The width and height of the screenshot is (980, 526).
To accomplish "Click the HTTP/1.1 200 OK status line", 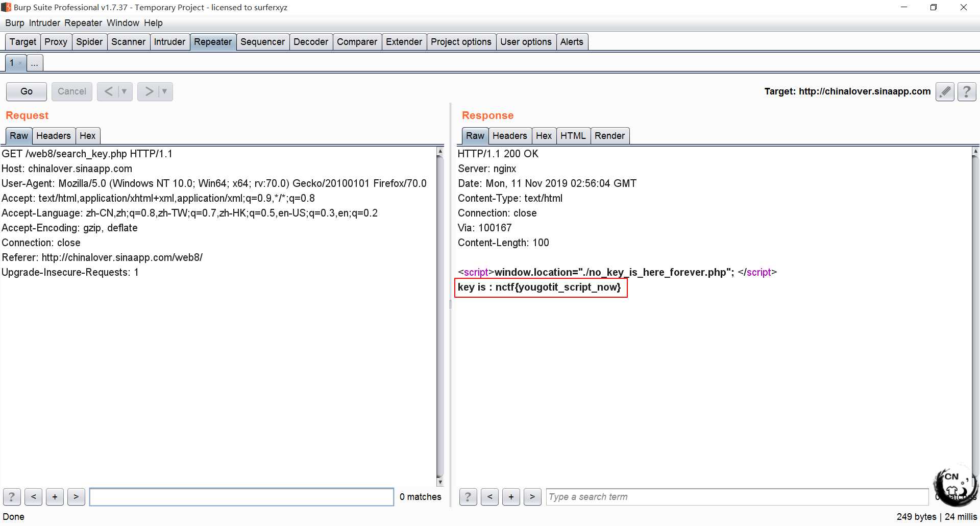I will (x=498, y=154).
